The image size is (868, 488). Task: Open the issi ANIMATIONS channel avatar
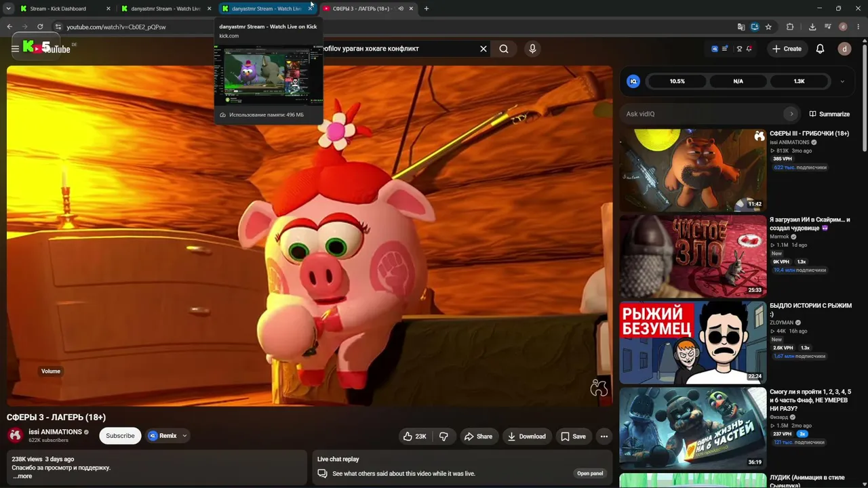pyautogui.click(x=15, y=436)
